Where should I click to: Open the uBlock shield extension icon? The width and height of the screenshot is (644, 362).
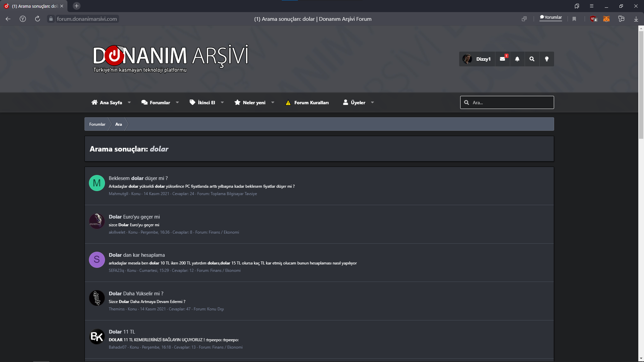[x=593, y=19]
